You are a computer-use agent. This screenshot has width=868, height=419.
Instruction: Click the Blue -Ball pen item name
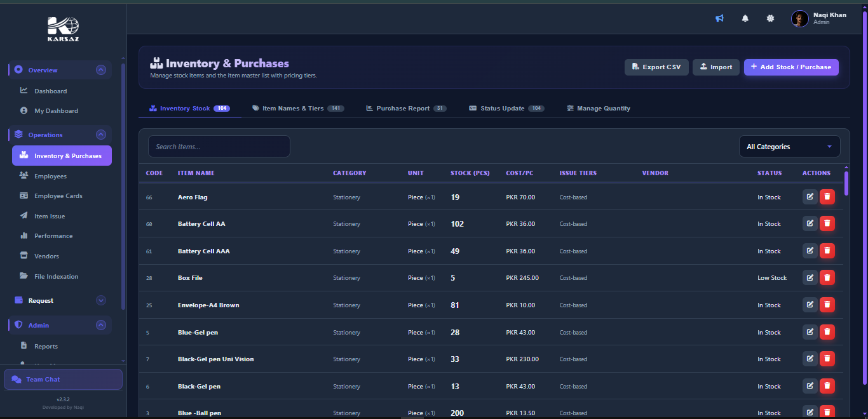(200, 413)
